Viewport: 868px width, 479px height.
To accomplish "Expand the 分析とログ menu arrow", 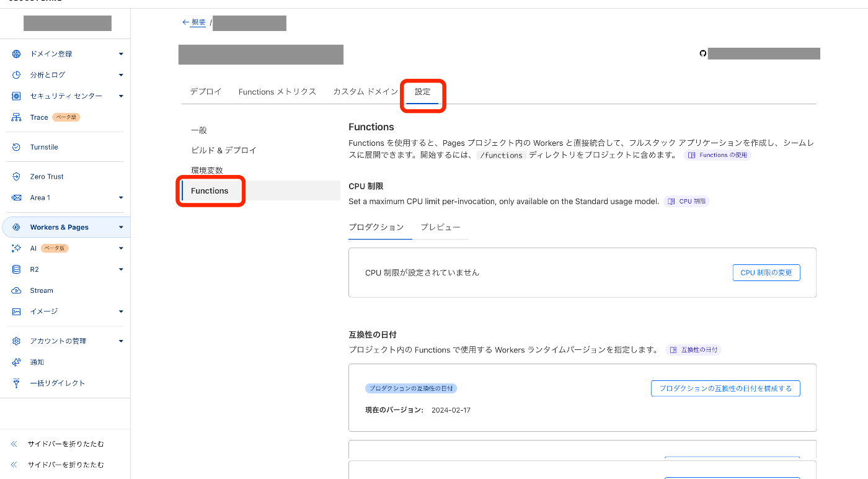I will 121,75.
